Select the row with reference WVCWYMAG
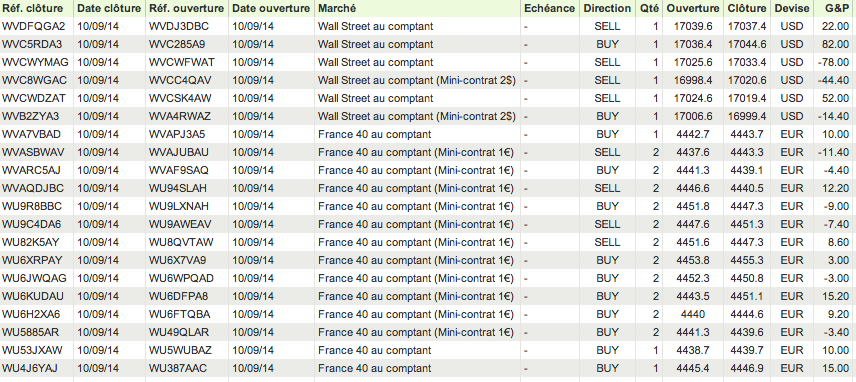The image size is (856, 382). (428, 62)
